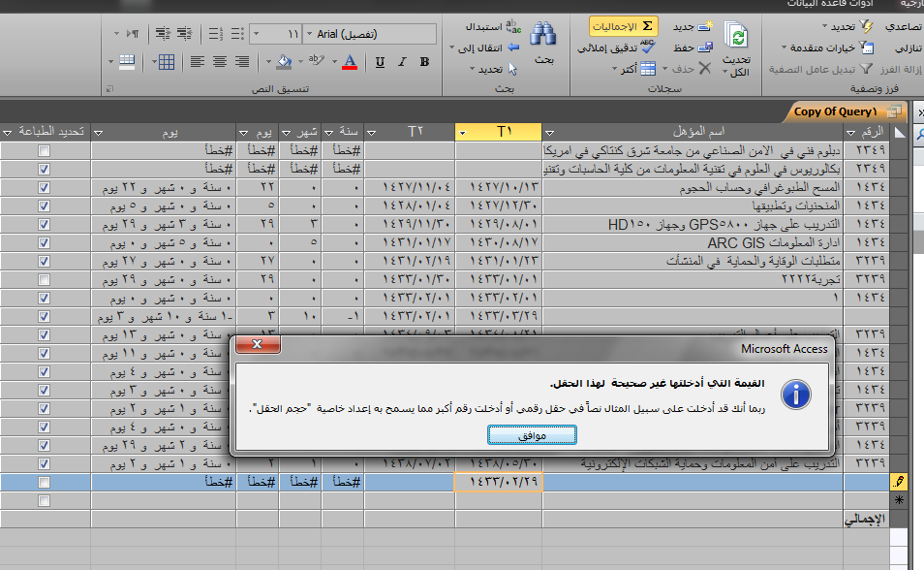Toggle the Totals (الإجماليات) sigma button
This screenshot has height=570, width=924.
[x=623, y=26]
